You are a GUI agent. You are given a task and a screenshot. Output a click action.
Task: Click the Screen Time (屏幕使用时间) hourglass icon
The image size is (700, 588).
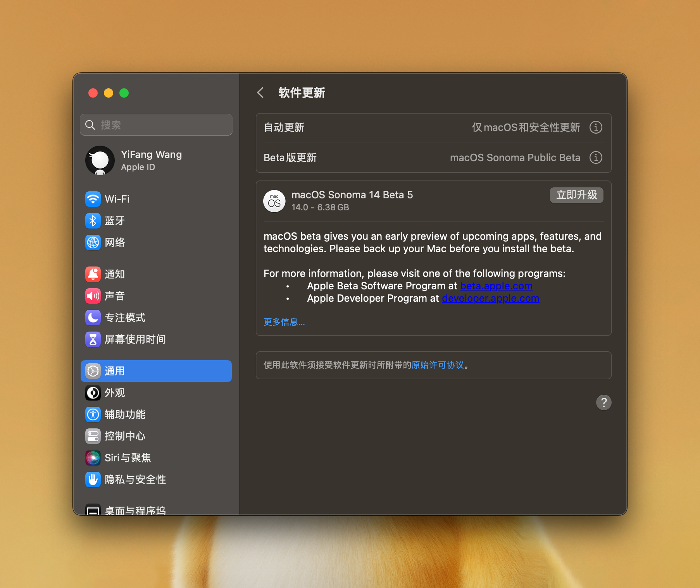pyautogui.click(x=93, y=339)
